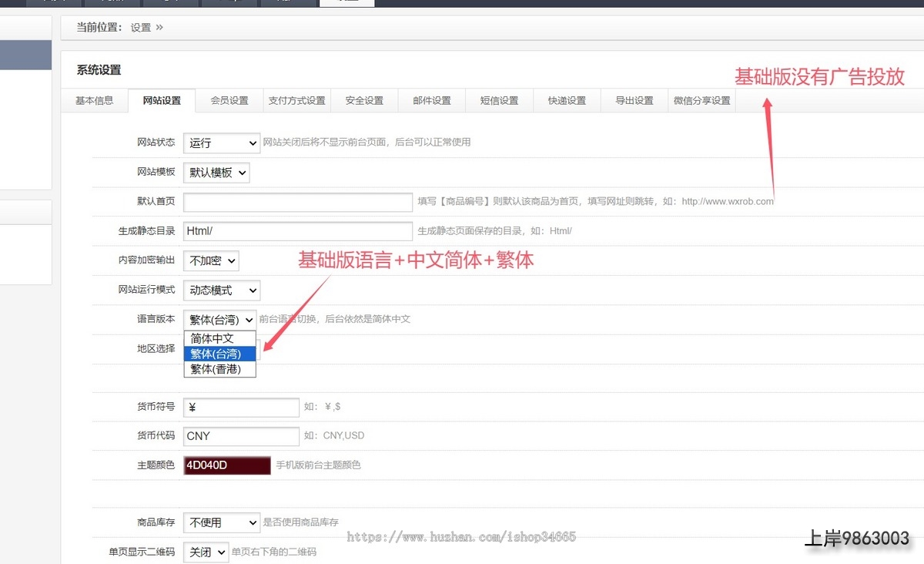This screenshot has height=564, width=924.
Task: Switch to the 快递设置 tab
Action: coord(567,101)
